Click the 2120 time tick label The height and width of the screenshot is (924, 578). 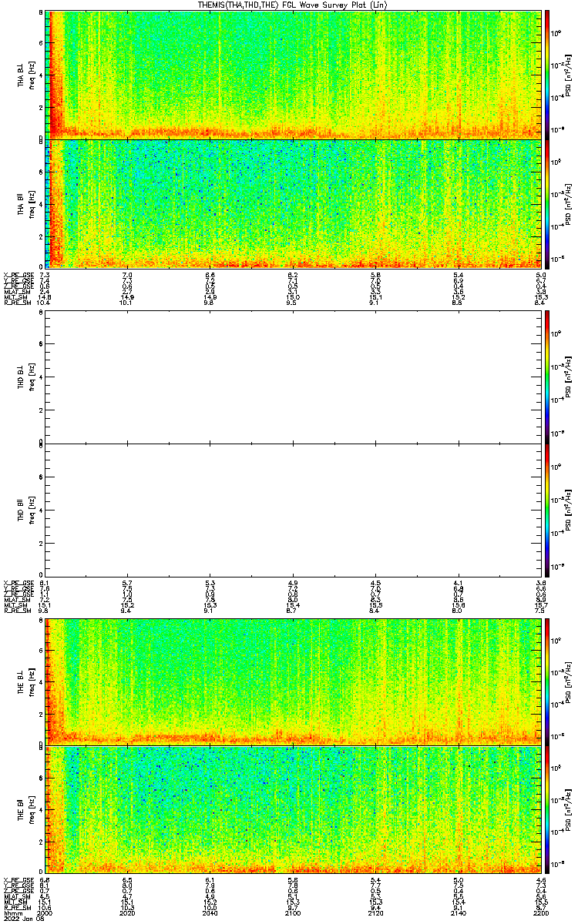(x=375, y=913)
